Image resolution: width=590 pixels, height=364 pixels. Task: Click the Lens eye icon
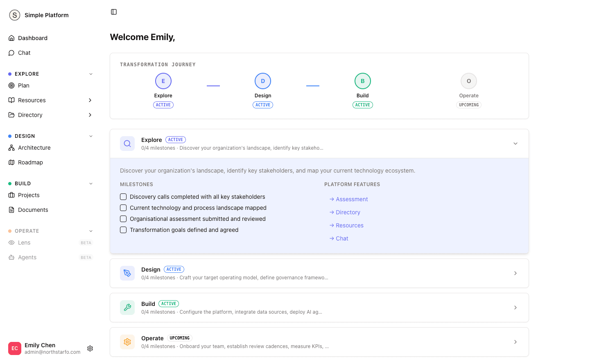pos(11,243)
